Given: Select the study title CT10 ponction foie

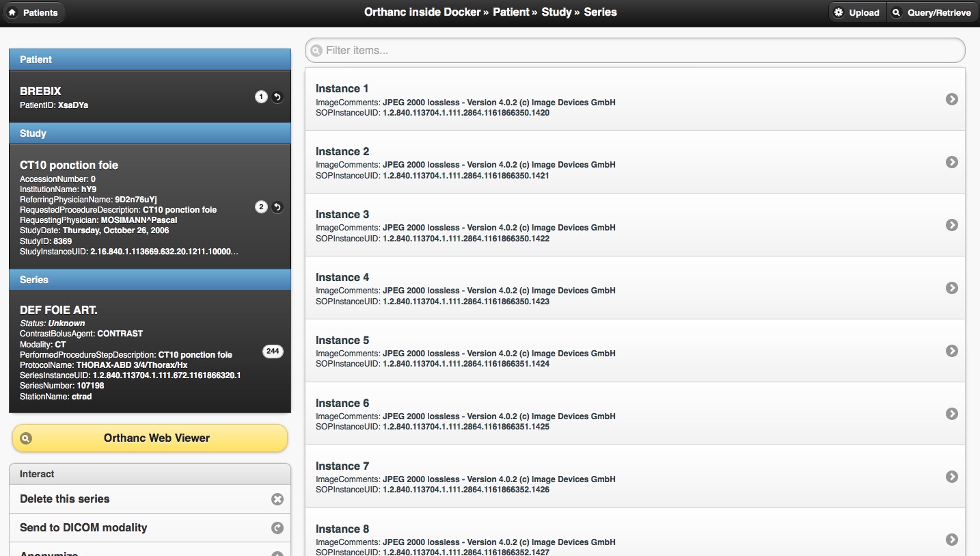Looking at the screenshot, I should (x=69, y=166).
